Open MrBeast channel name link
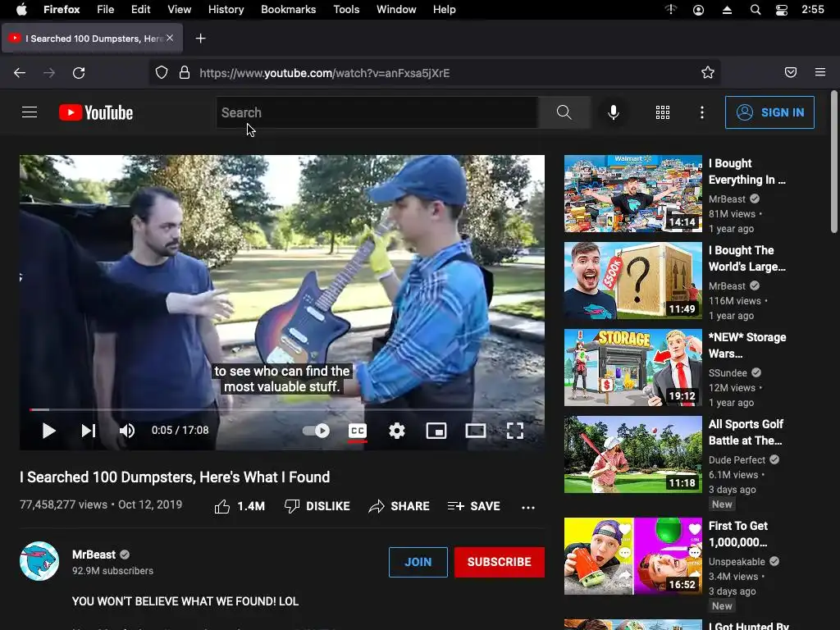Image resolution: width=840 pixels, height=630 pixels. tap(94, 555)
